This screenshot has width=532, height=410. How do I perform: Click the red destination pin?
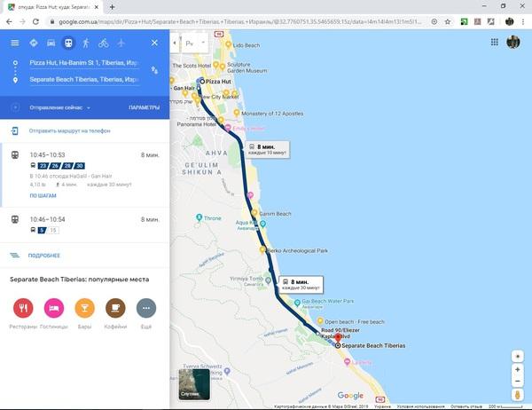(x=338, y=337)
